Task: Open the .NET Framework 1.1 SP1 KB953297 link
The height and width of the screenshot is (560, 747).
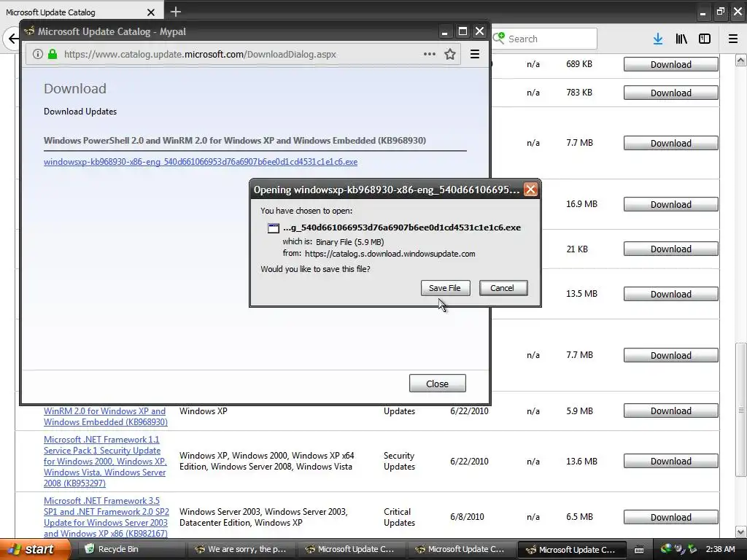Action: pyautogui.click(x=105, y=462)
